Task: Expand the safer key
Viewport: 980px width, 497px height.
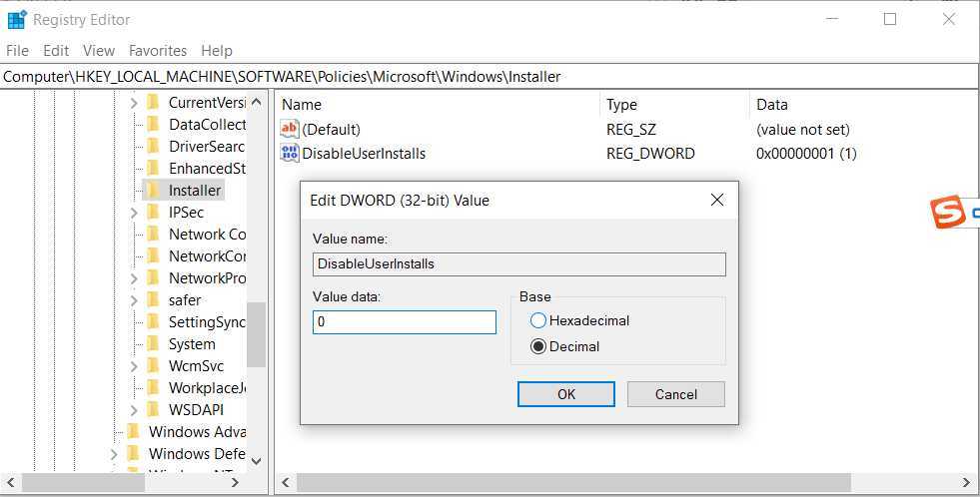Action: (x=134, y=300)
